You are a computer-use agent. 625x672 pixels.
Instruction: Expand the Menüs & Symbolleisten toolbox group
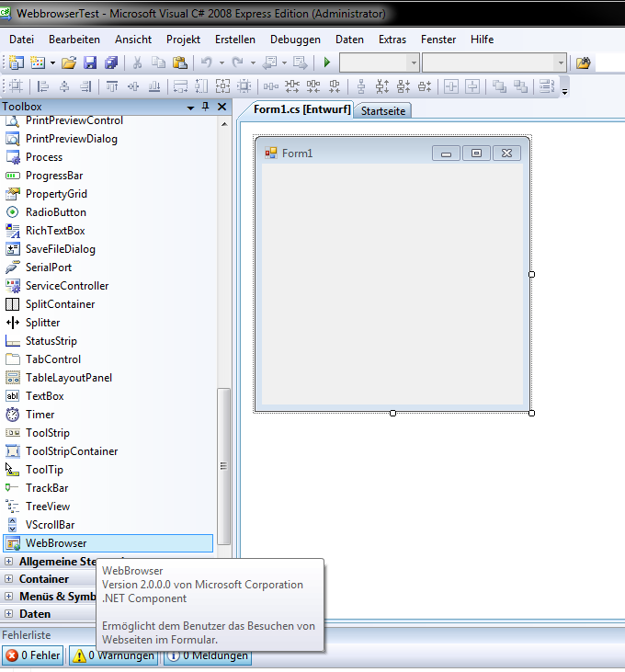click(8, 596)
